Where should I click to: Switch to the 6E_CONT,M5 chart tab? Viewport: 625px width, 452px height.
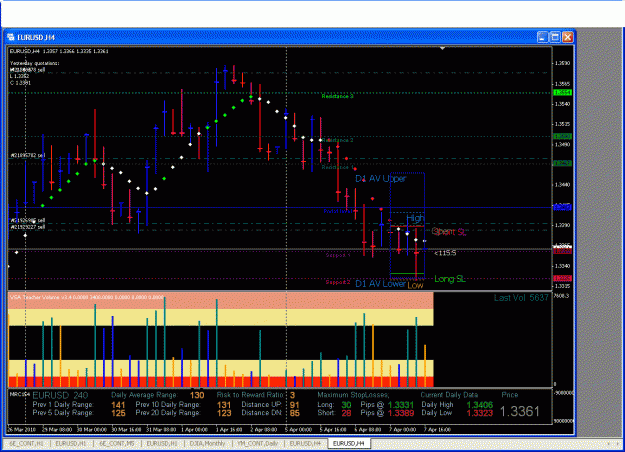click(x=117, y=443)
